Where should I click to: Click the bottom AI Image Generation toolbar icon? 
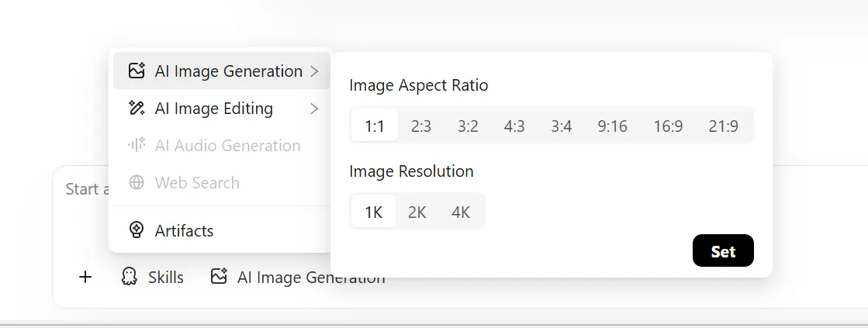219,277
